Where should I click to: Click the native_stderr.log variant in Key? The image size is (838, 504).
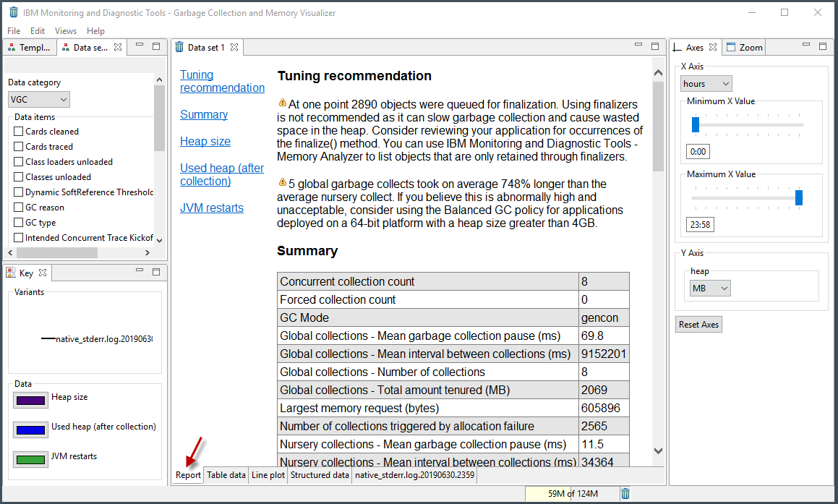[98, 339]
